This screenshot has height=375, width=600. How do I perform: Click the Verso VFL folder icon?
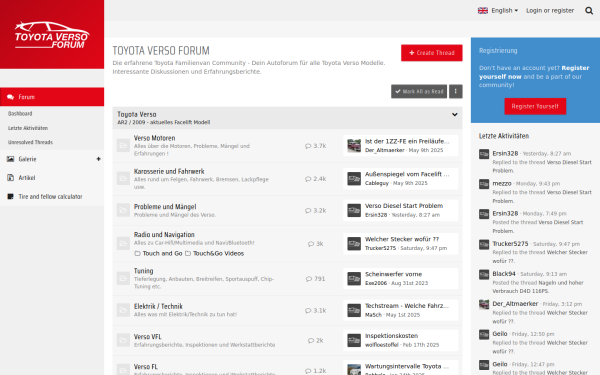tap(123, 340)
